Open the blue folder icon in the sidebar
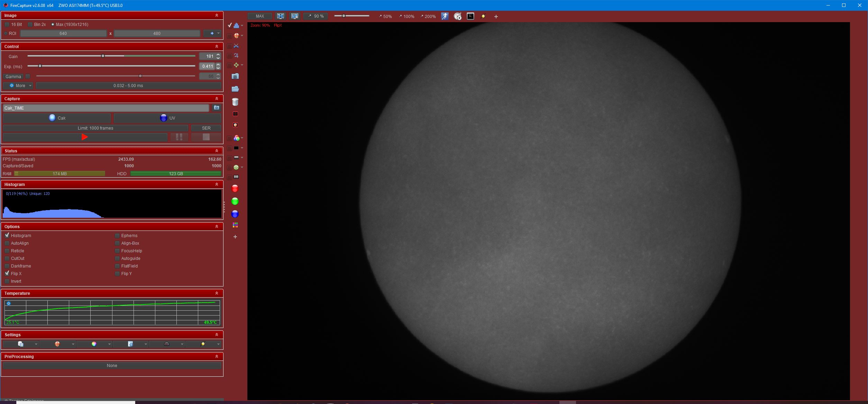Viewport: 868px width, 404px height. pyautogui.click(x=235, y=89)
